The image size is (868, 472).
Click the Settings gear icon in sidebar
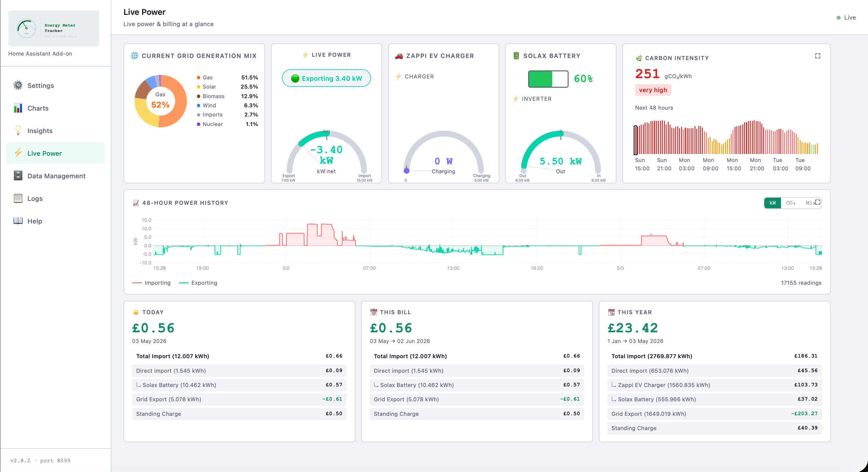18,85
